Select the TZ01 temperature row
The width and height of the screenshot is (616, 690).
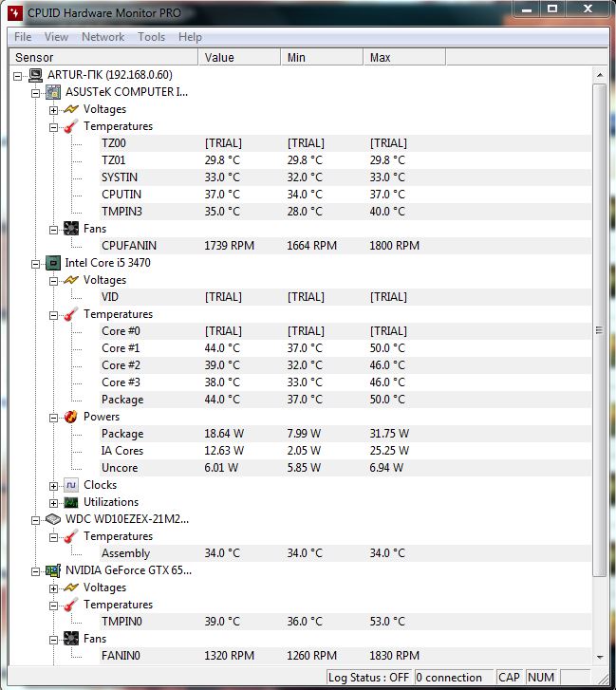[x=345, y=160]
